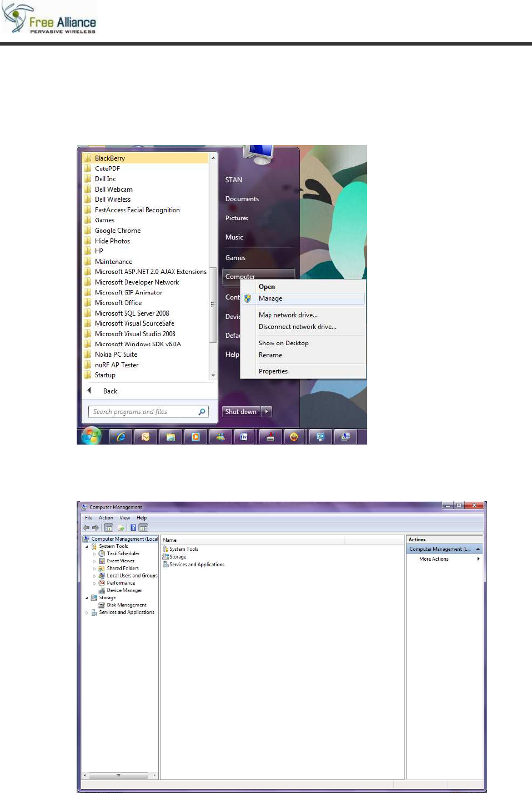Choose Manage from the context menu
Viewport: 532px width, 793px height.
click(303, 298)
